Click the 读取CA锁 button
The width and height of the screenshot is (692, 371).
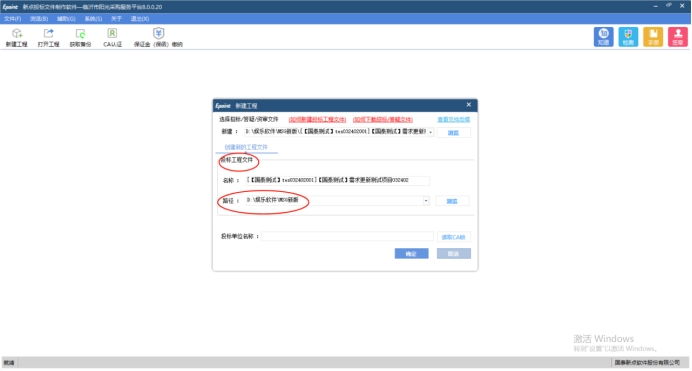tap(453, 237)
